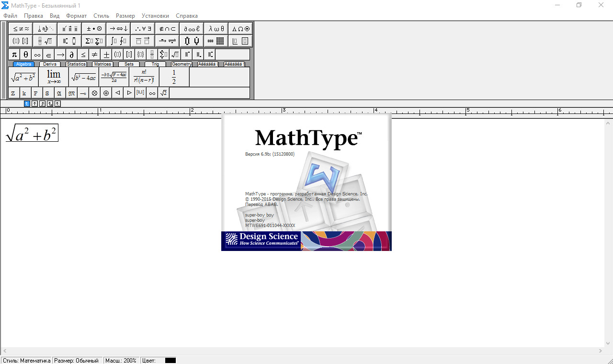Open the boxes templates palette

click(240, 41)
